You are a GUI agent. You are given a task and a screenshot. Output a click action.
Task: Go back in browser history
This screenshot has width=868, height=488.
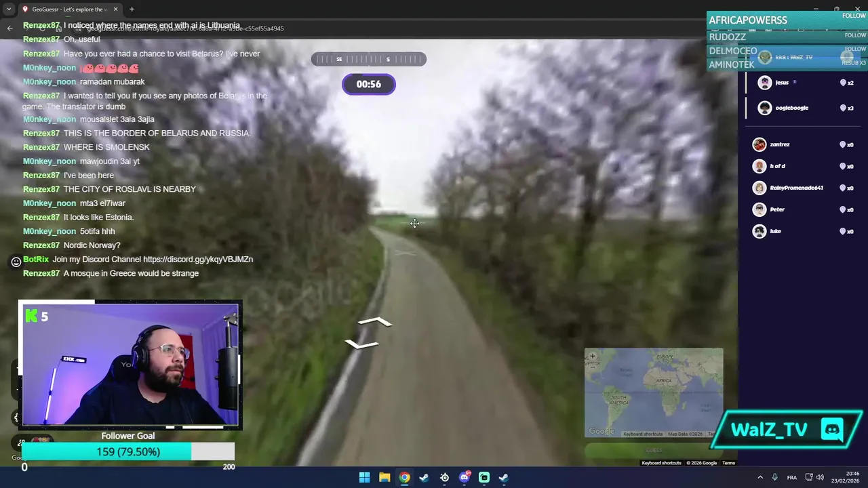pyautogui.click(x=9, y=28)
